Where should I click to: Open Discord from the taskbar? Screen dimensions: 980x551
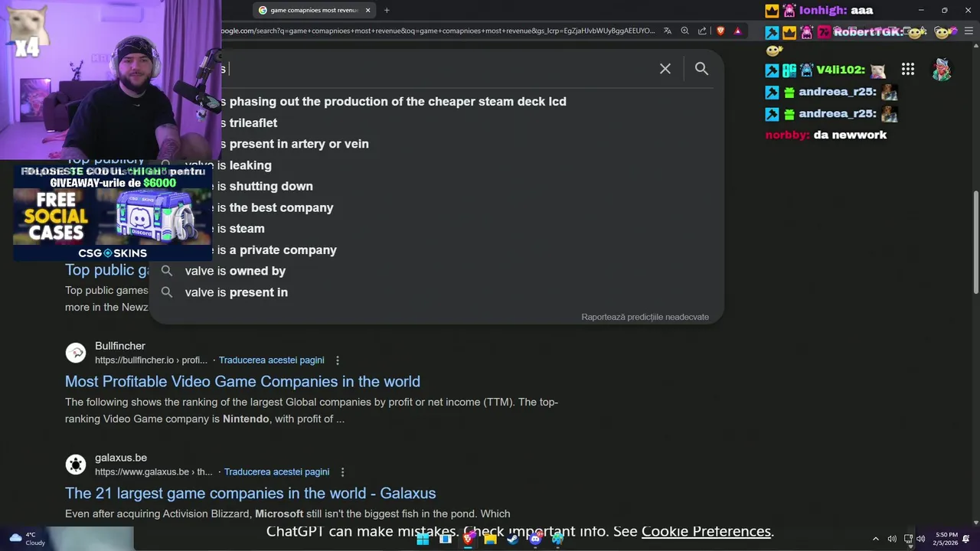tap(535, 539)
